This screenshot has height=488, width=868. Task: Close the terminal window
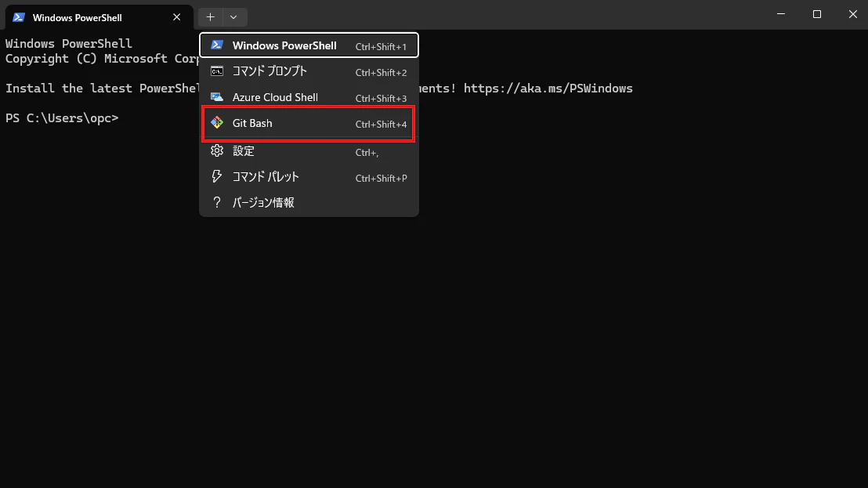tap(852, 14)
